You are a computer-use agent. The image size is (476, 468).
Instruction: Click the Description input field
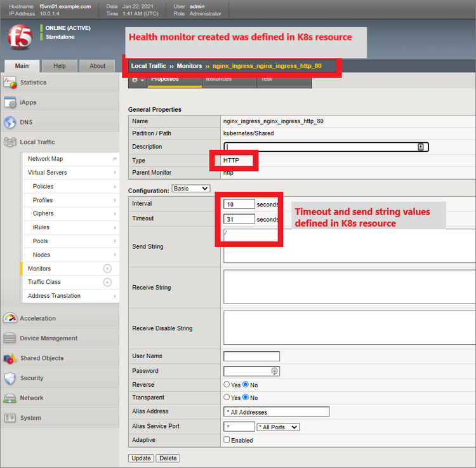tap(326, 147)
